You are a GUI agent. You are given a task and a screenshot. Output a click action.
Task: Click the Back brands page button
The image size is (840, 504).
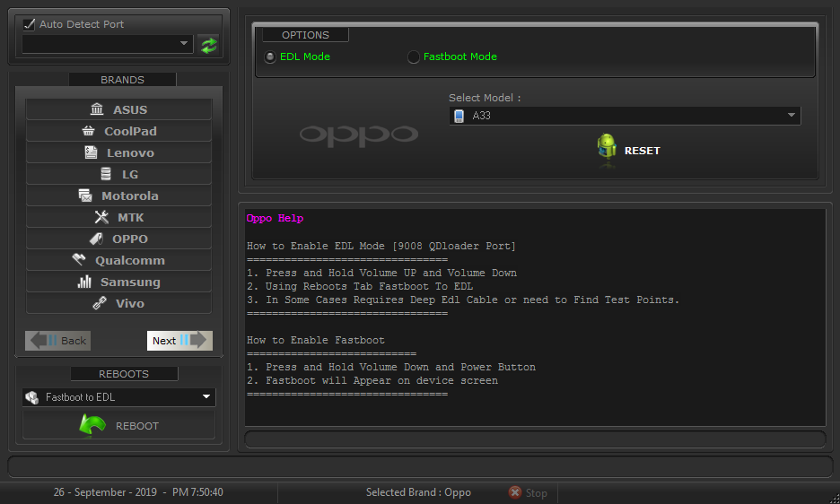pos(57,341)
